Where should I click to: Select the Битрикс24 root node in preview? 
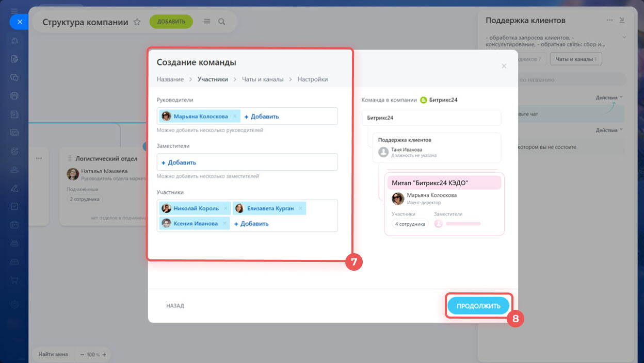click(431, 118)
